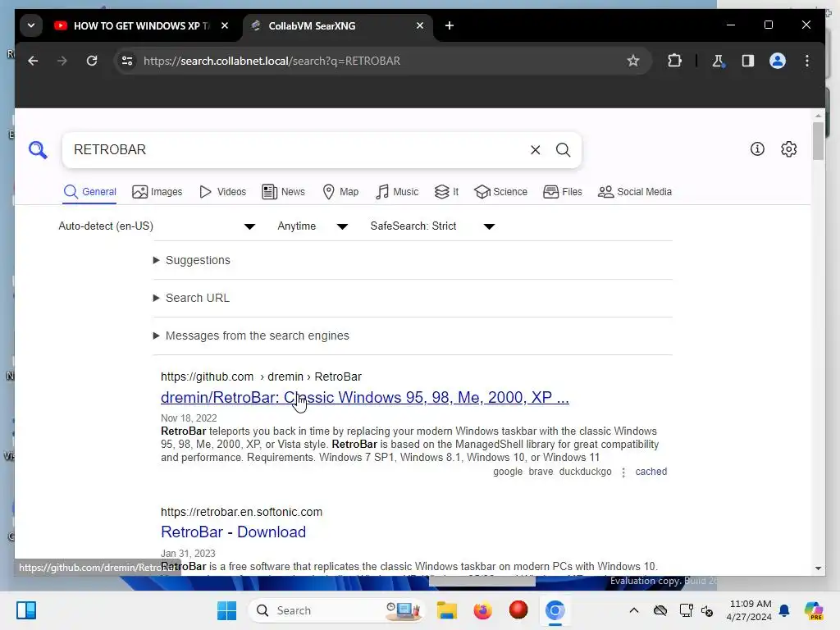Switch to Music category

pyautogui.click(x=397, y=192)
